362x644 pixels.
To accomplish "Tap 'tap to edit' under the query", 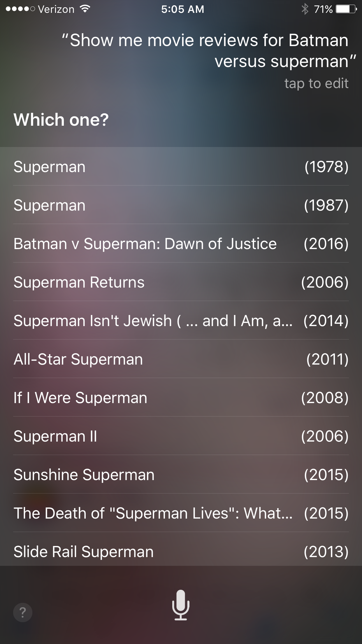I will coord(316,83).
